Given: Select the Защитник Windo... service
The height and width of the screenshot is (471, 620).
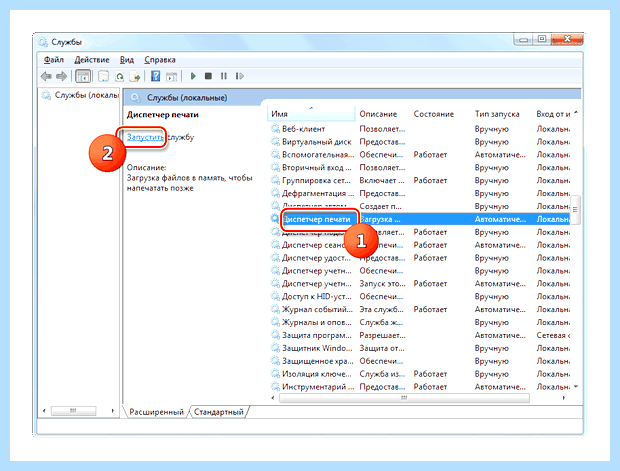Looking at the screenshot, I should tap(420, 348).
